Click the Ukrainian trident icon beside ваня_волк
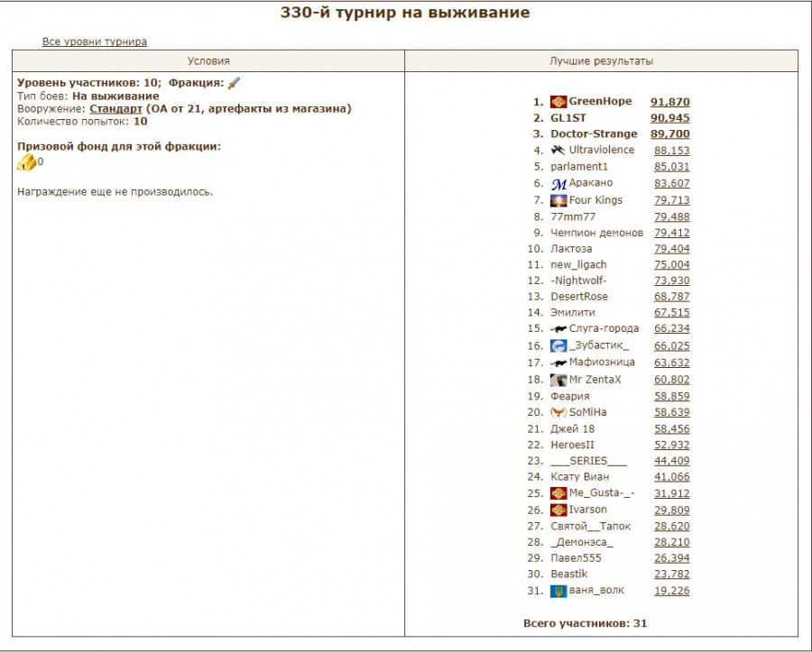Image resolution: width=812 pixels, height=653 pixels. point(558,591)
